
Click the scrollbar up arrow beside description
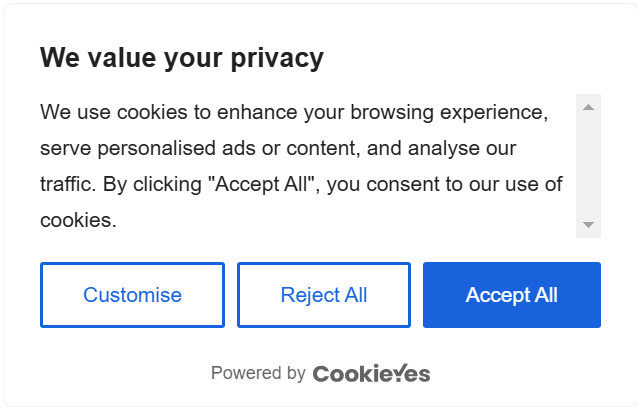tap(588, 107)
